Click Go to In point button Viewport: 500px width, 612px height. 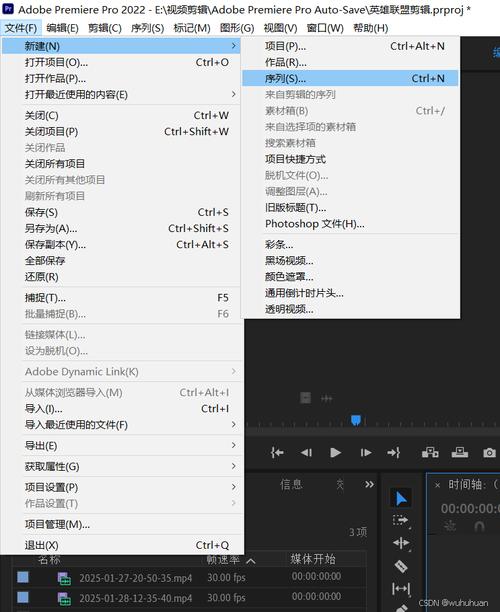[277, 453]
